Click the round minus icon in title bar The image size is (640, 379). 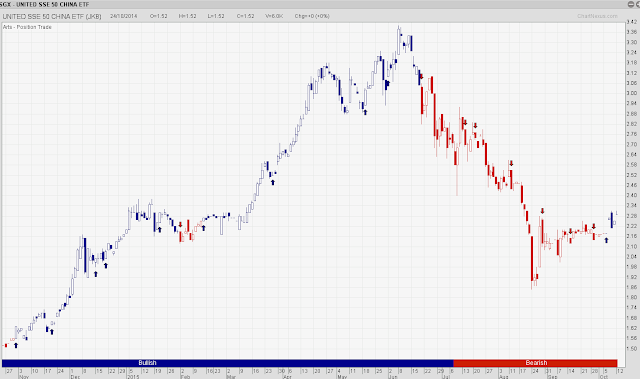point(631,4)
